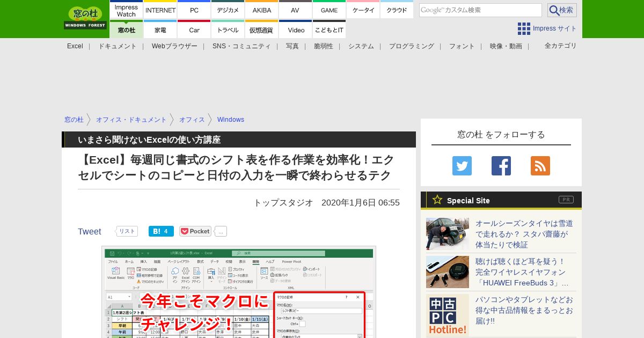Save the article to Pocket
This screenshot has height=338, width=644.
pyautogui.click(x=195, y=231)
